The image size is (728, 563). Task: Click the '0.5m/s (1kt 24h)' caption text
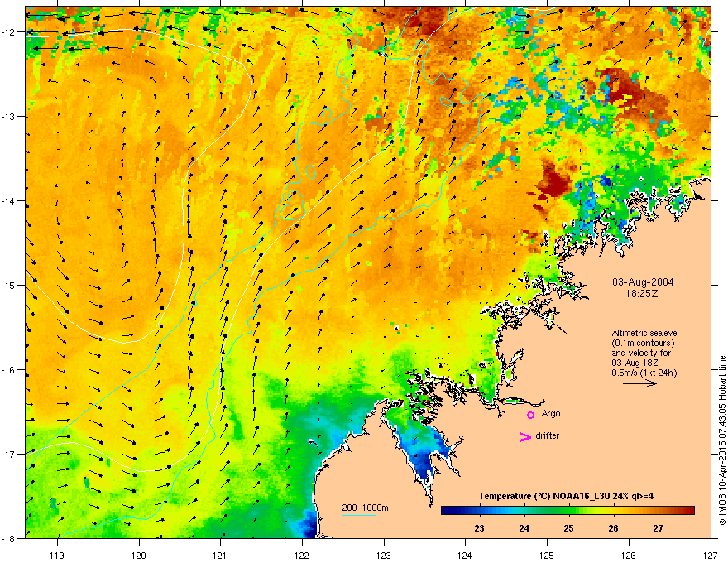[644, 373]
